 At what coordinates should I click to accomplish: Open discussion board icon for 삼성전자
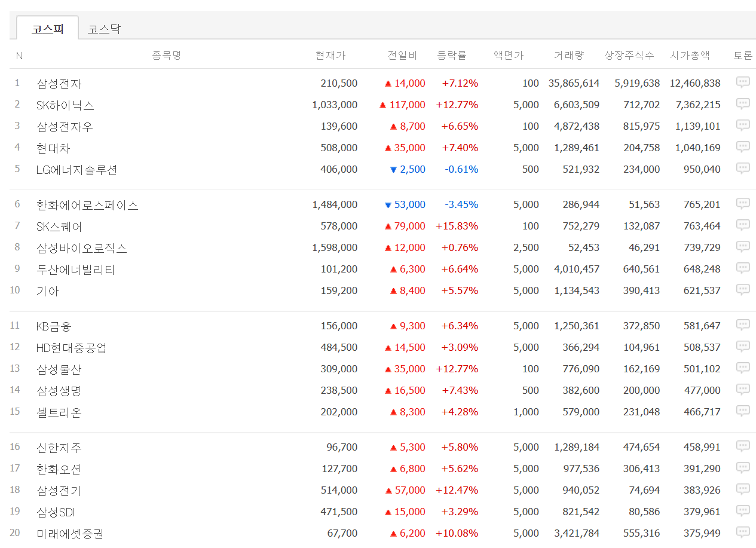[743, 82]
